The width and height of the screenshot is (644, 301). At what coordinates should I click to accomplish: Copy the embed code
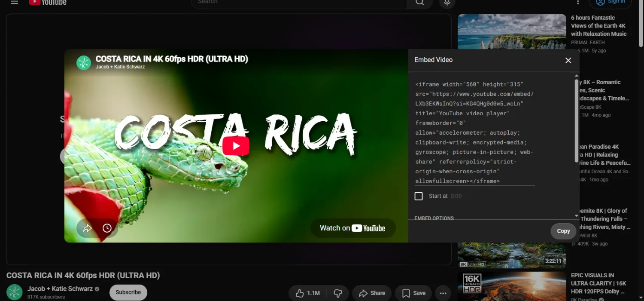click(x=563, y=231)
